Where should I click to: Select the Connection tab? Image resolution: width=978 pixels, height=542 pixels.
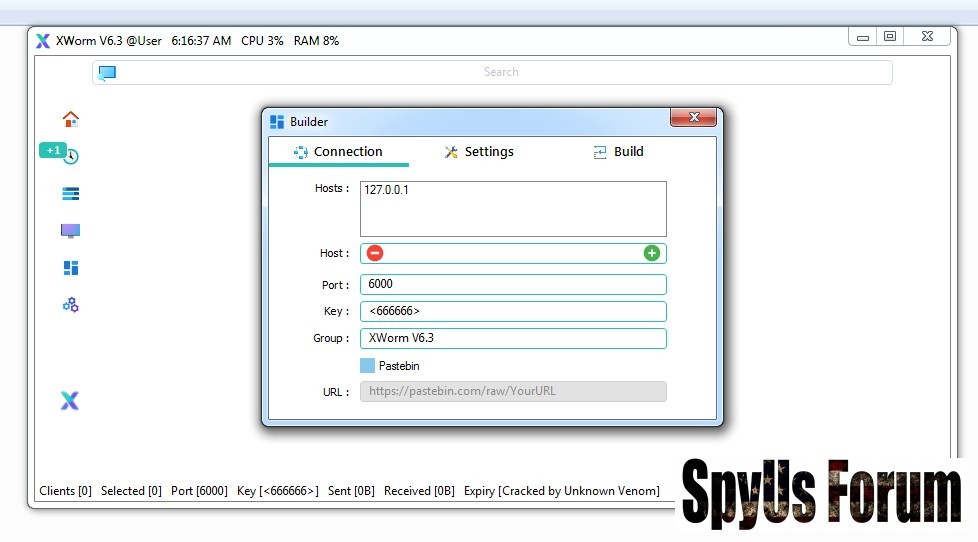coord(338,152)
